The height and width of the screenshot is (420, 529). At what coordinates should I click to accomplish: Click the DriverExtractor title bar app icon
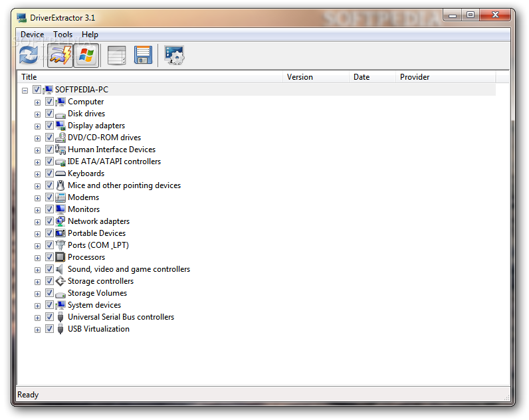point(21,18)
